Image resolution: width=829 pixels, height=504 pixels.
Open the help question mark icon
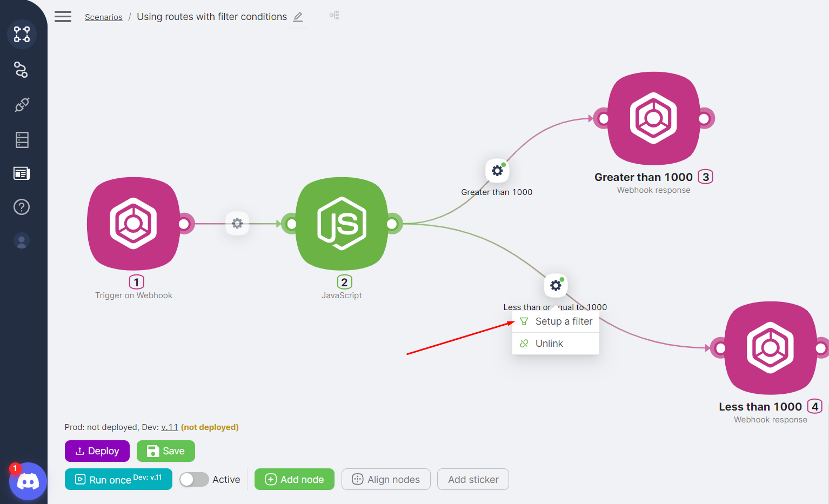22,207
